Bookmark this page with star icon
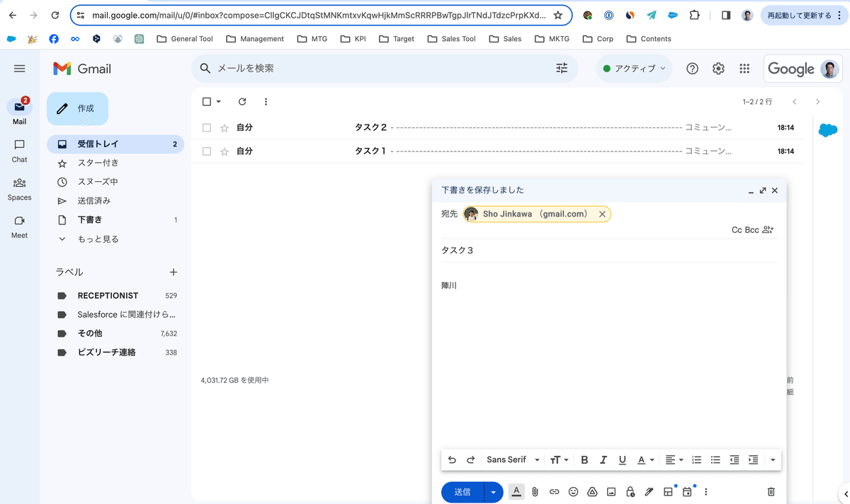Viewport: 850px width, 504px height. (x=558, y=15)
